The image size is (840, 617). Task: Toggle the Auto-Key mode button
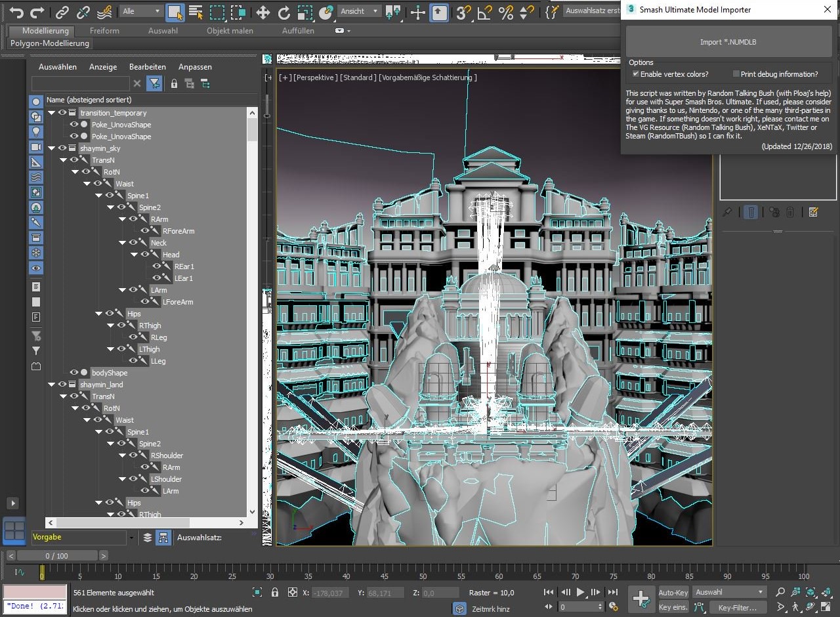[x=673, y=592]
